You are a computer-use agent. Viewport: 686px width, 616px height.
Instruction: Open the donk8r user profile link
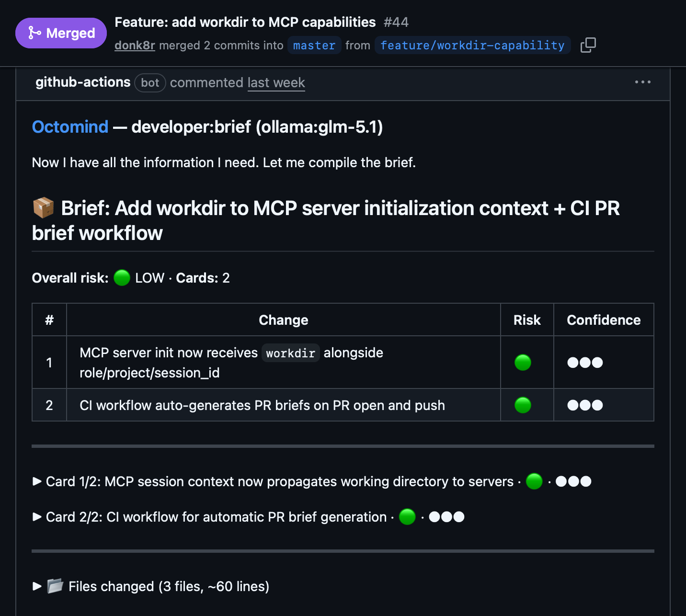click(135, 46)
